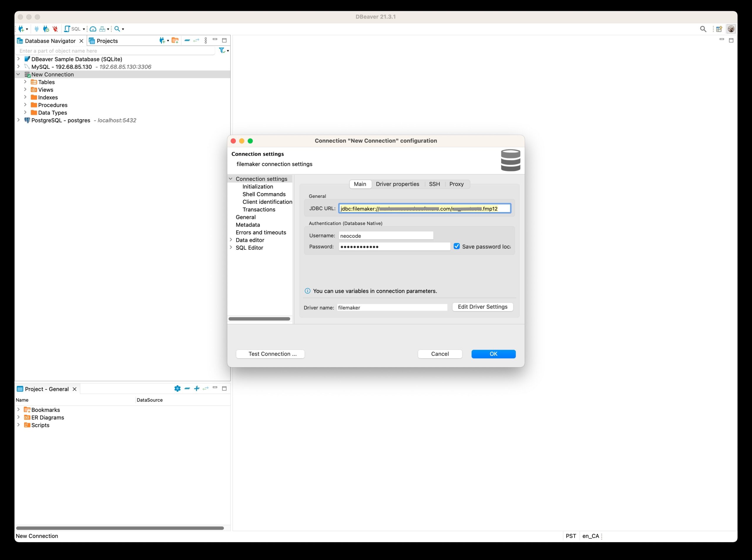
Task: Close the Database Navigator tab
Action: (x=81, y=41)
